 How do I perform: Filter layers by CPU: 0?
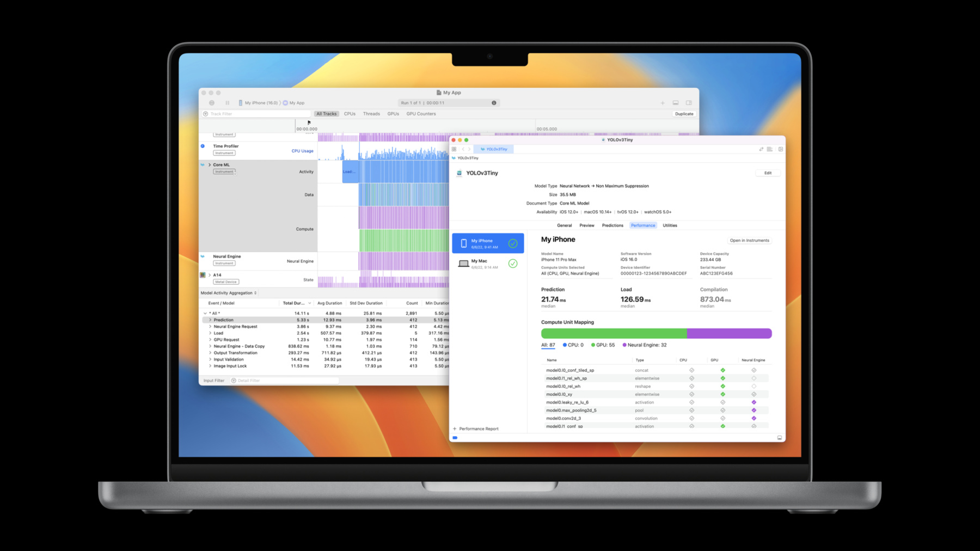point(573,345)
